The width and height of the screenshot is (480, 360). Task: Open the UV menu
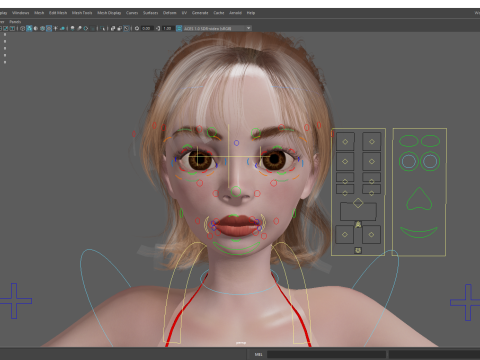(x=184, y=13)
